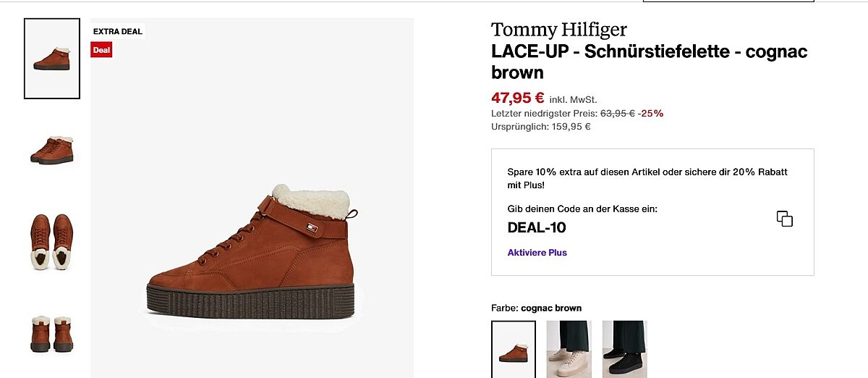Click the Ursprünglich 159,95 € price line
This screenshot has width=868, height=378.
pyautogui.click(x=540, y=127)
